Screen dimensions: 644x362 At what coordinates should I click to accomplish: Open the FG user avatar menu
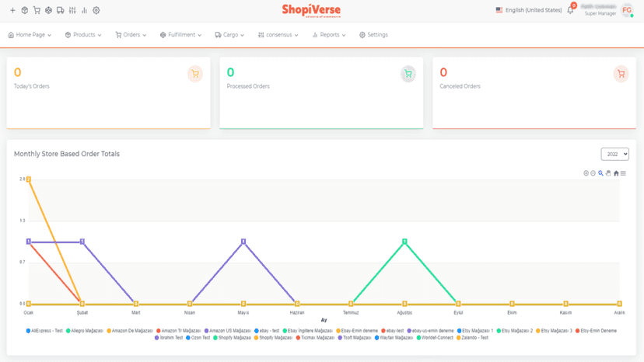point(627,10)
